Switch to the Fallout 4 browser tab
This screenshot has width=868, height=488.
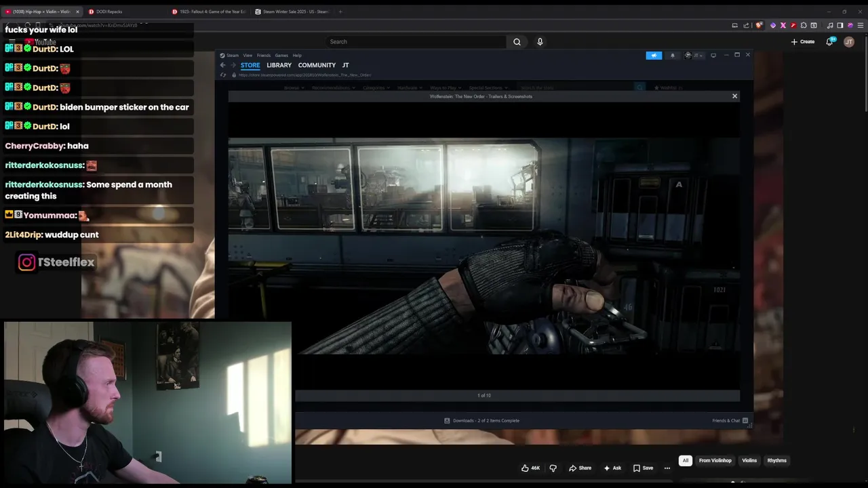209,12
